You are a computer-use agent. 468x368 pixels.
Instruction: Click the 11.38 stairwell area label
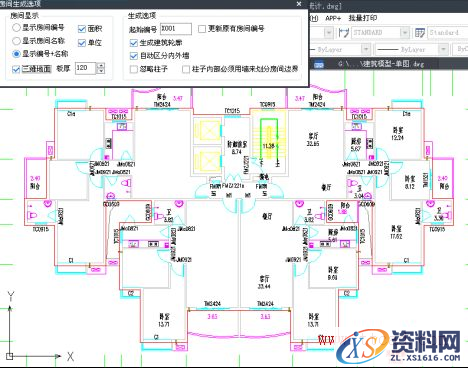[268, 146]
